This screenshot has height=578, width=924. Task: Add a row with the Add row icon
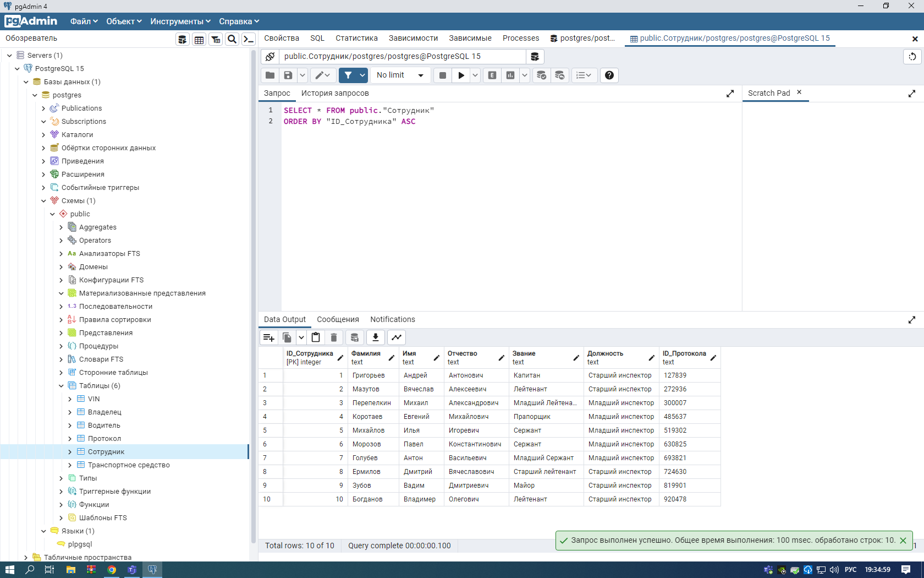(268, 337)
